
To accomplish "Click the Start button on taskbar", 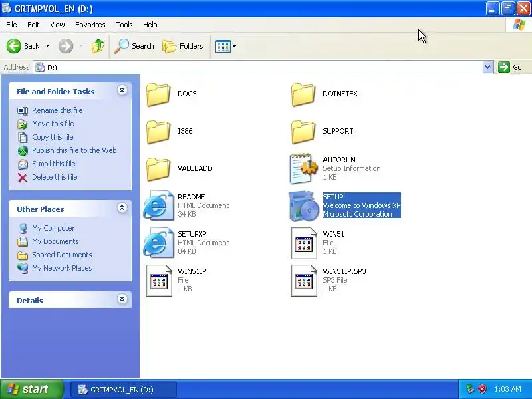I will (x=31, y=389).
